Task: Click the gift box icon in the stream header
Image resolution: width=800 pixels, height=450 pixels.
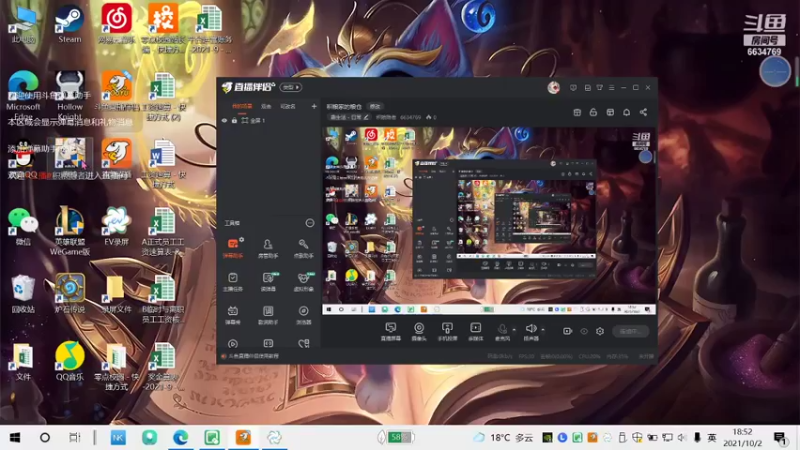Action: pyautogui.click(x=577, y=112)
